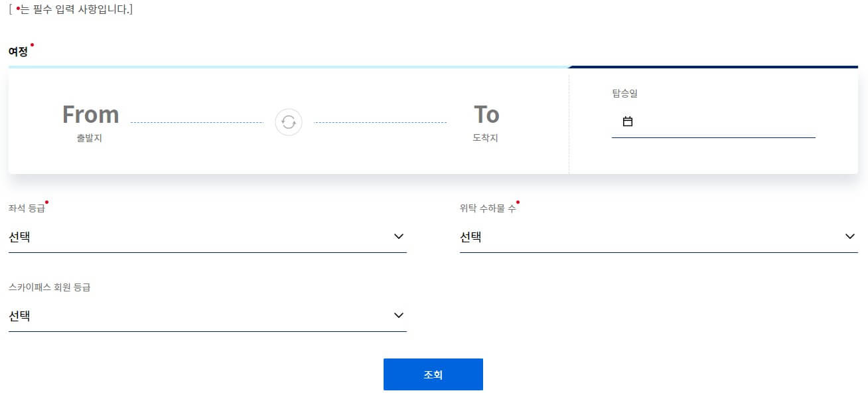The height and width of the screenshot is (395, 868).
Task: Click the swap departure and arrival icon
Action: [x=288, y=121]
